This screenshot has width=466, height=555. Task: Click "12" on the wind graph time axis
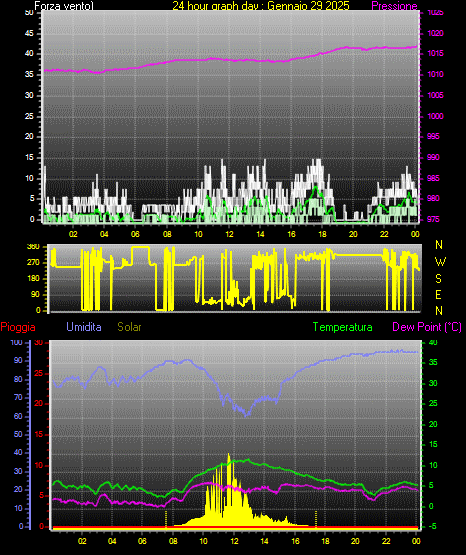[x=229, y=234]
